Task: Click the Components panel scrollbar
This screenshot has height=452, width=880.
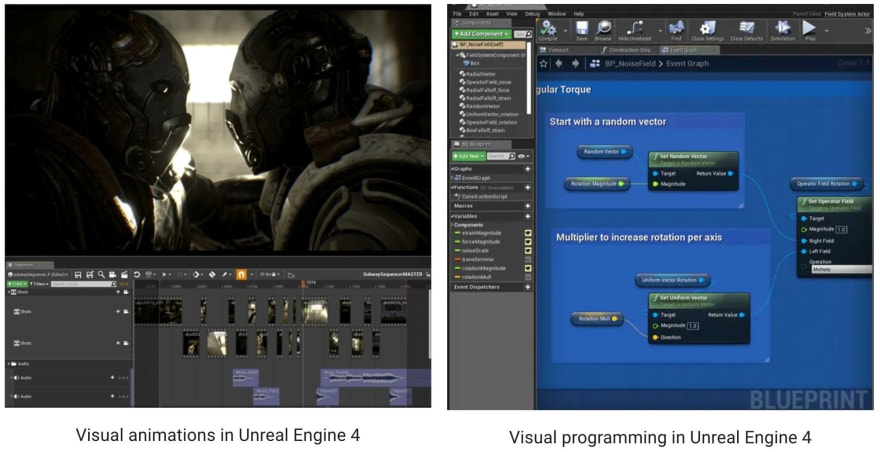Action: pos(528,79)
